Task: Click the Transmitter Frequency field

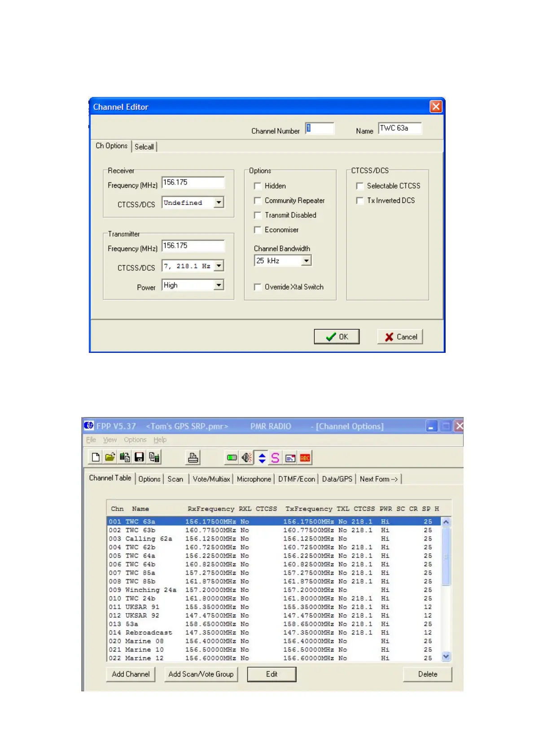Action: [x=193, y=246]
